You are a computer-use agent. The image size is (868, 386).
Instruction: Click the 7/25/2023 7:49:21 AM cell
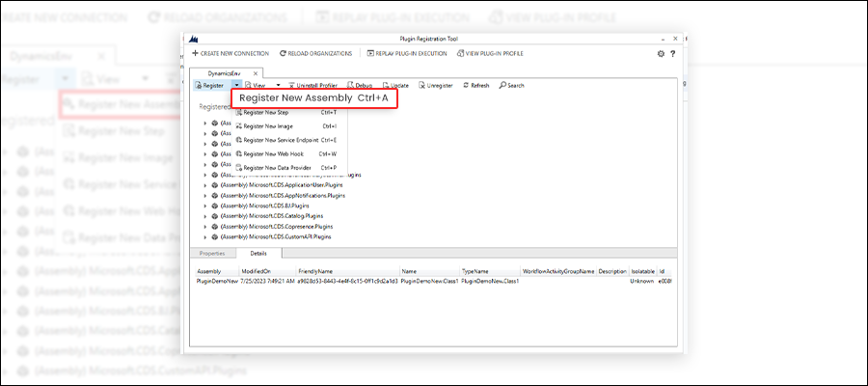coord(267,282)
